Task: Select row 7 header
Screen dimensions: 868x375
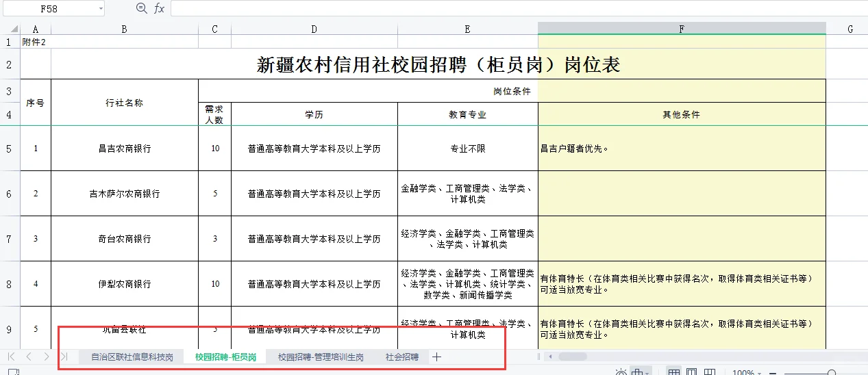Action: [10, 239]
